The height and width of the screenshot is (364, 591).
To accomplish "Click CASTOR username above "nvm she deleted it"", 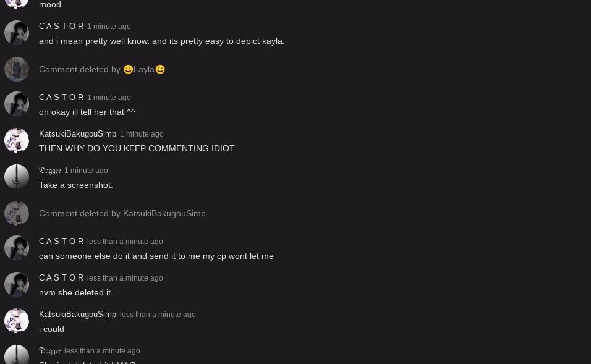I will (x=61, y=278).
